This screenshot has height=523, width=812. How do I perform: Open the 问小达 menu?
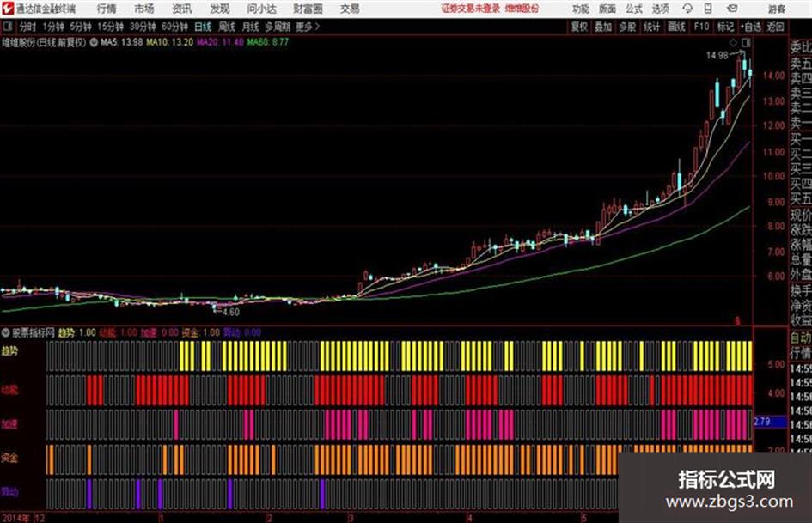[x=261, y=9]
